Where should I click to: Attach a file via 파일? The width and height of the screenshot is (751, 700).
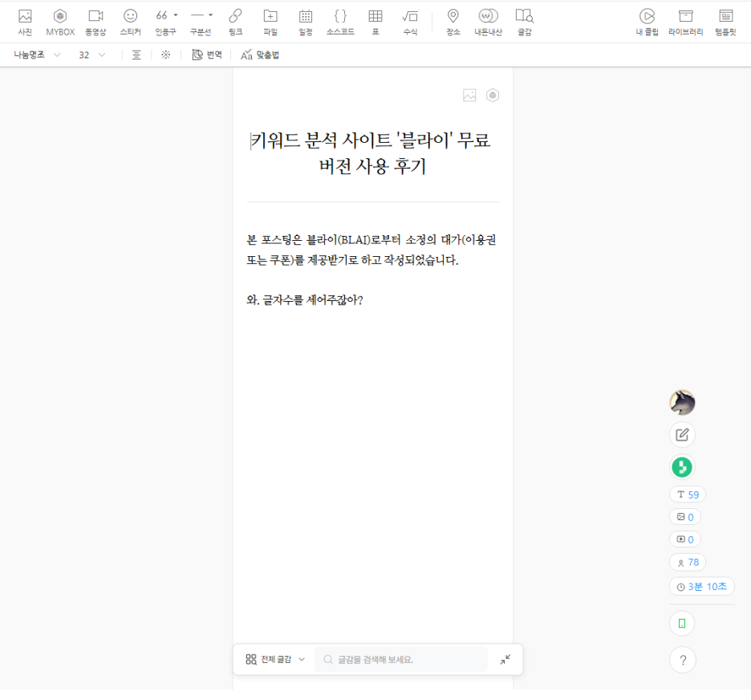point(270,22)
